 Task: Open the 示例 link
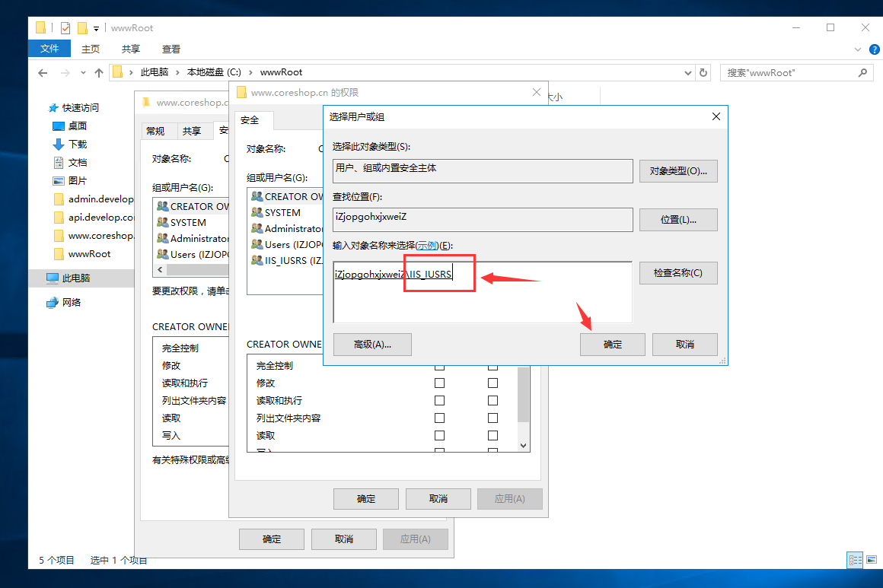(427, 246)
